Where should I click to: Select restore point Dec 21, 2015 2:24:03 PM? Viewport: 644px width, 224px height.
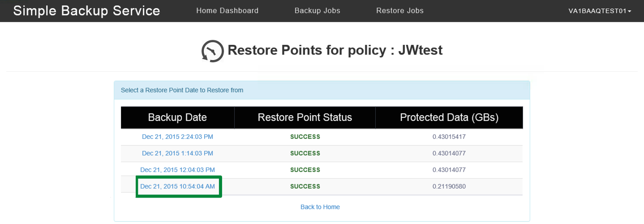coord(177,137)
